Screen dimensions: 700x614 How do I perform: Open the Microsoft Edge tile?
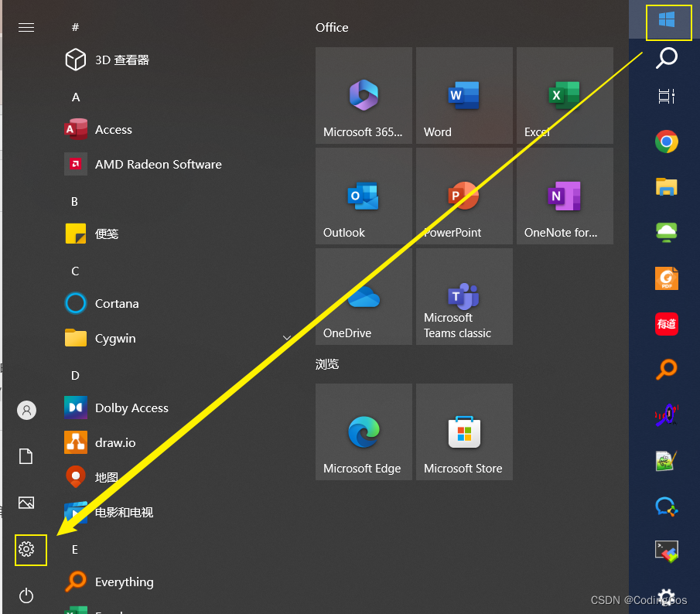click(x=364, y=432)
